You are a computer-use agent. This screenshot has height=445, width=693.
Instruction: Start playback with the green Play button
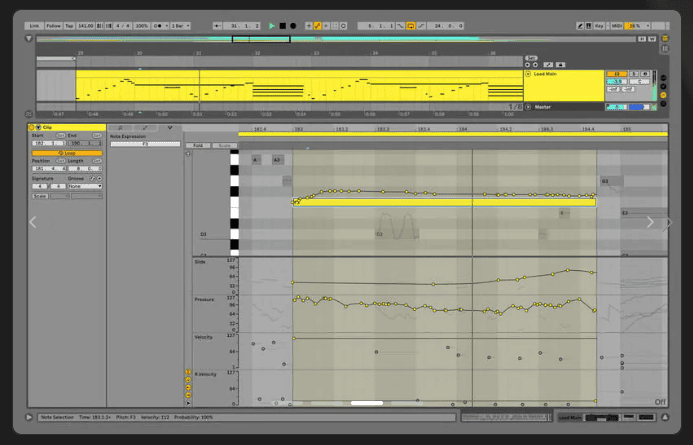tap(272, 26)
